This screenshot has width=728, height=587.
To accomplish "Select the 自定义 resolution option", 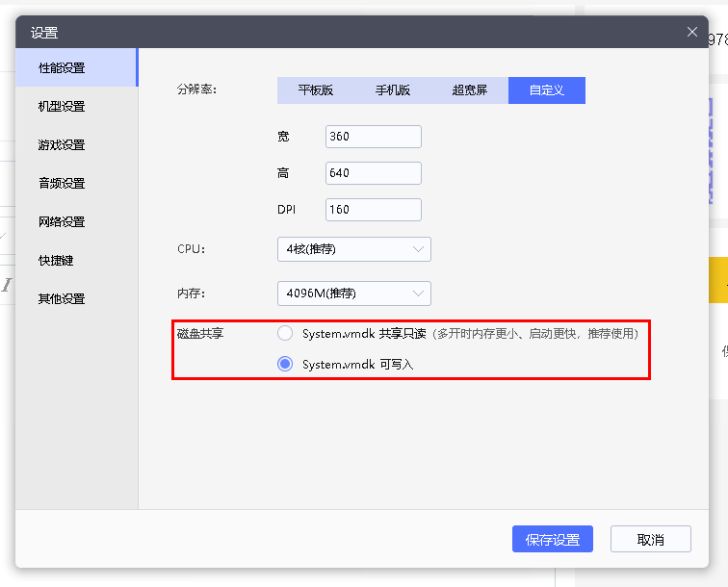I will [547, 90].
